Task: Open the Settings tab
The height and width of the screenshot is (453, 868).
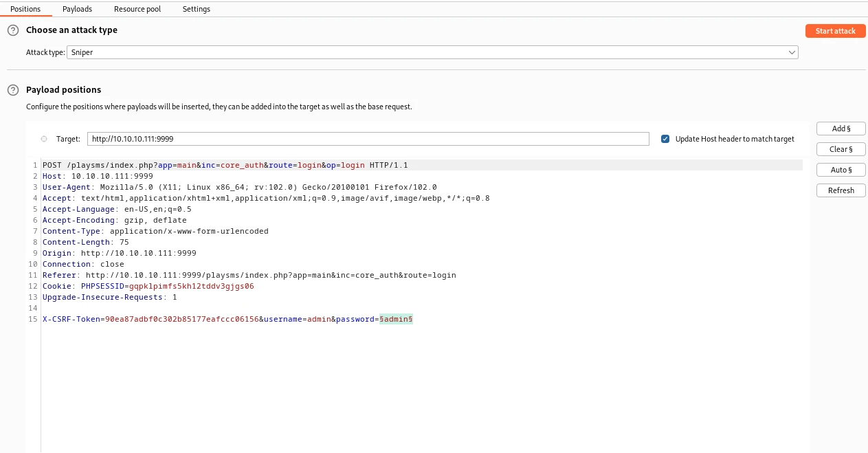Action: tap(197, 9)
